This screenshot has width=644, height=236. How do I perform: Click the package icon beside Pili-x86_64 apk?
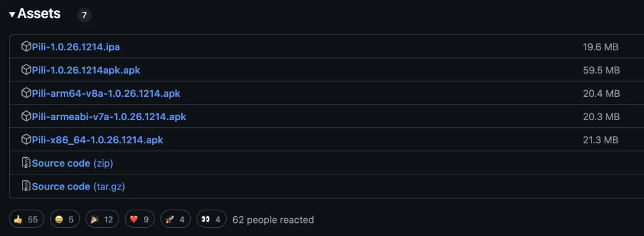[x=26, y=140]
